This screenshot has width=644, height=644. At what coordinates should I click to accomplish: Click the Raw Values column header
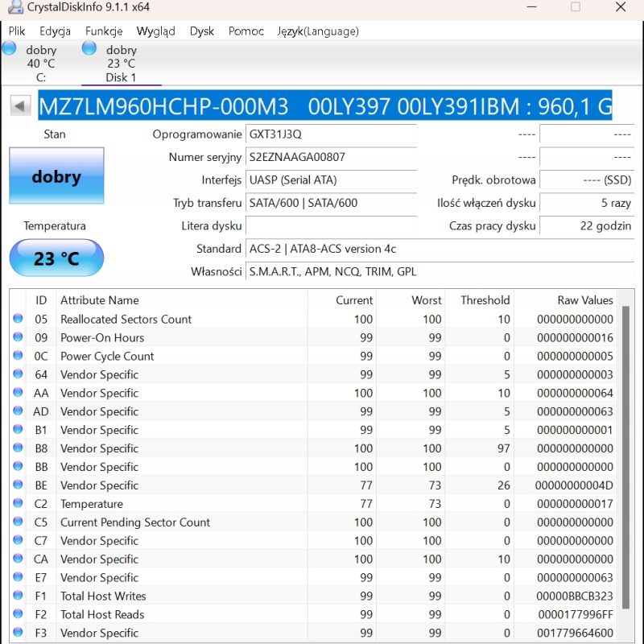(x=584, y=300)
